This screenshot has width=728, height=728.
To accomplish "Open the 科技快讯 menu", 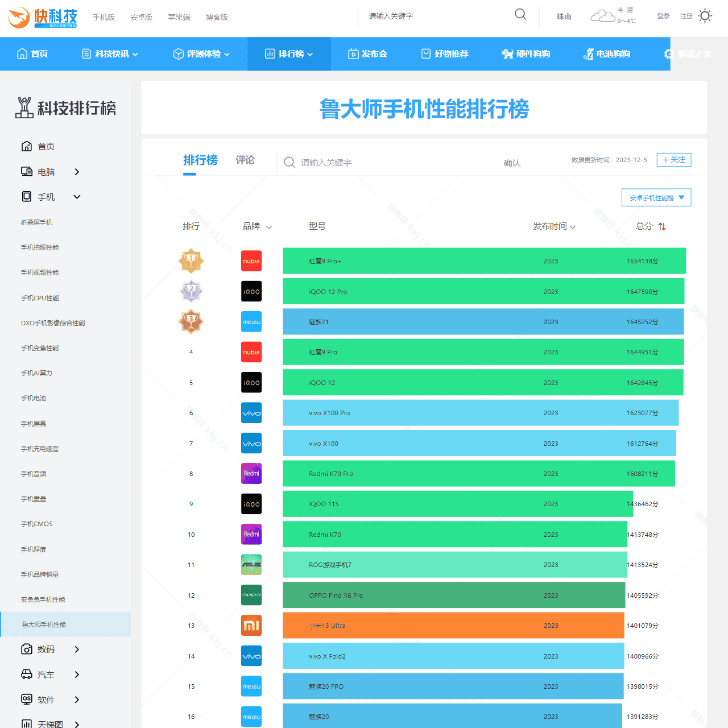I will pyautogui.click(x=109, y=53).
